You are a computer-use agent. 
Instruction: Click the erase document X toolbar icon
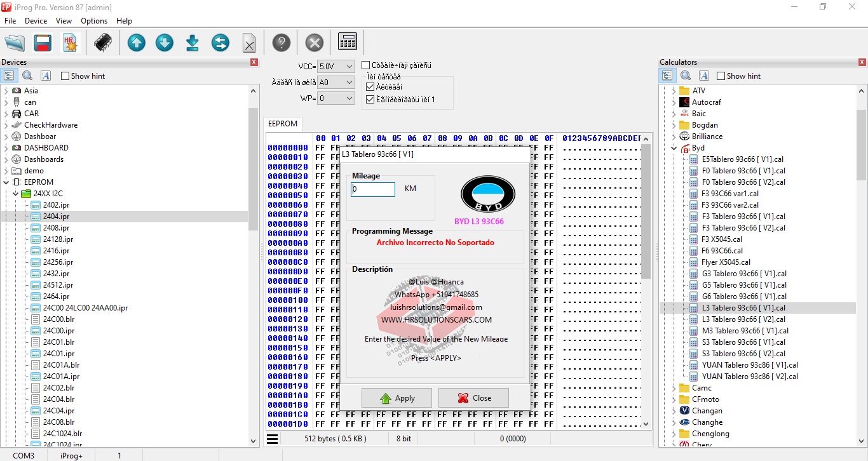pos(249,43)
